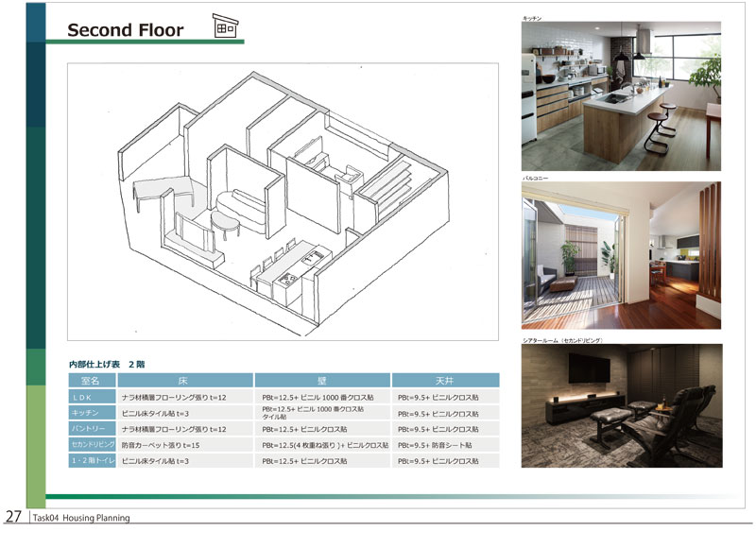Click the 防音カーペット張り t=15 floor cell

161,444
